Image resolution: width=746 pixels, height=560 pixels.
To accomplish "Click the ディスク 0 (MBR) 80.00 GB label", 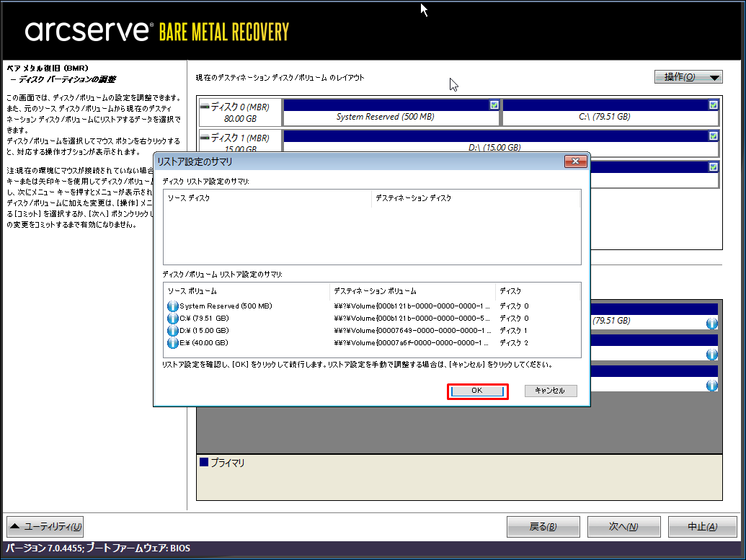I will click(x=240, y=112).
